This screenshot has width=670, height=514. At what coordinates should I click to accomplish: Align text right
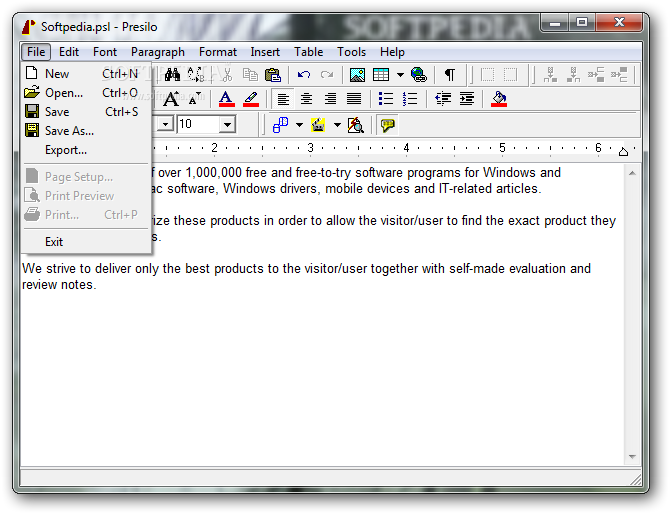pos(330,99)
